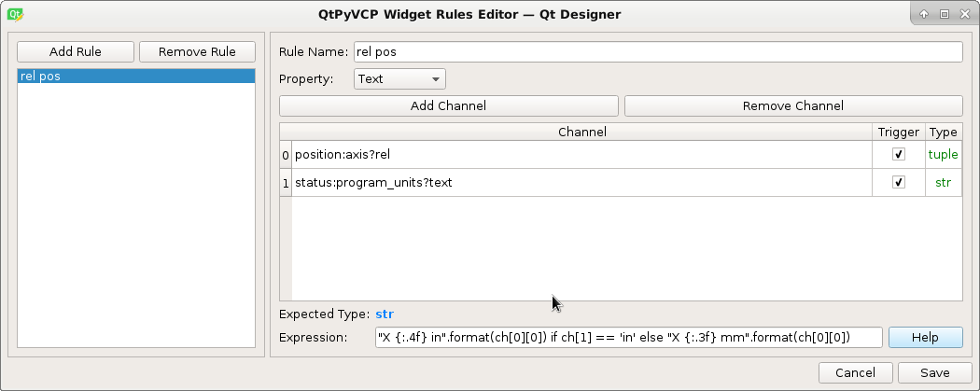The width and height of the screenshot is (980, 391).
Task: Save the widget rules
Action: pos(935,373)
